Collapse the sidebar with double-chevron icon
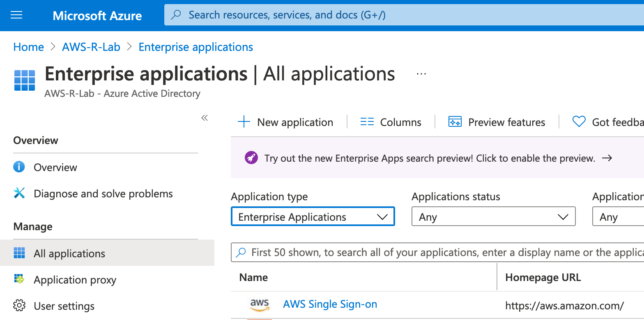 click(205, 118)
